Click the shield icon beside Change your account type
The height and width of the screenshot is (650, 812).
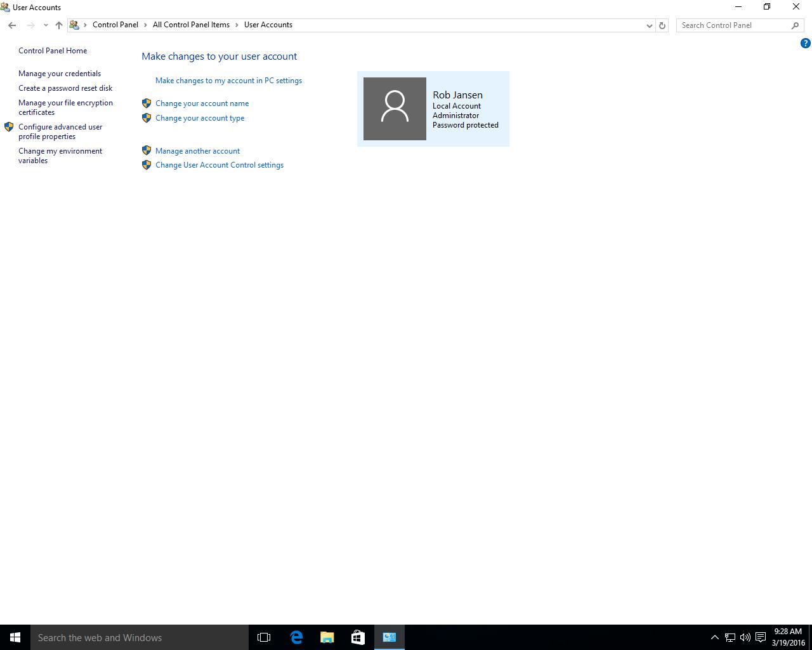click(147, 117)
